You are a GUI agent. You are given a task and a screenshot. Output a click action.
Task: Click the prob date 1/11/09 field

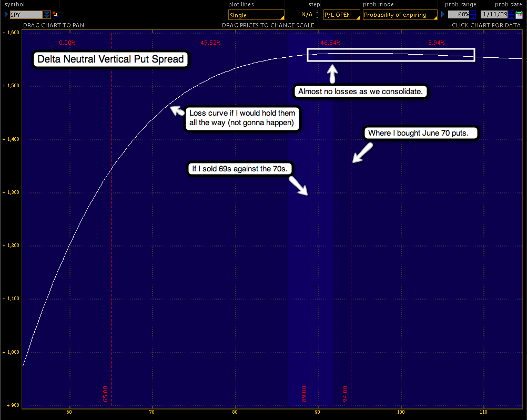(493, 15)
